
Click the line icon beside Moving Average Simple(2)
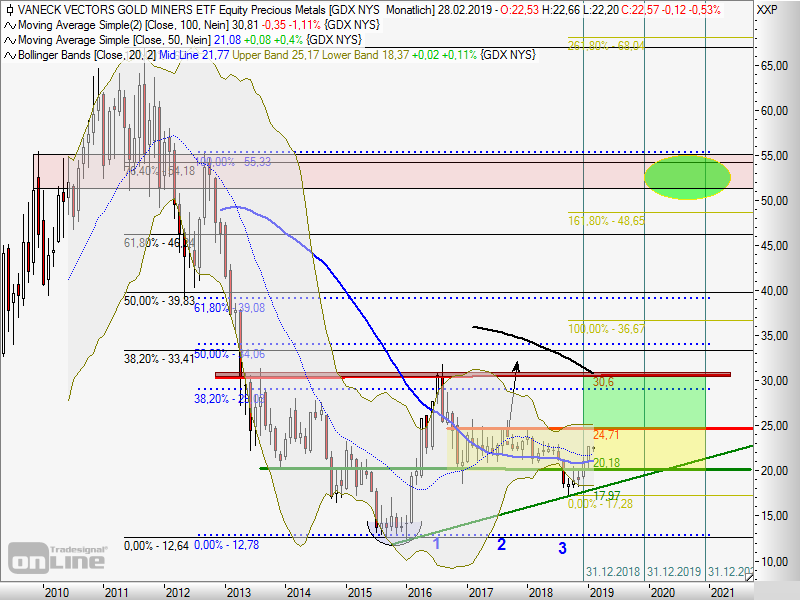pos(10,25)
